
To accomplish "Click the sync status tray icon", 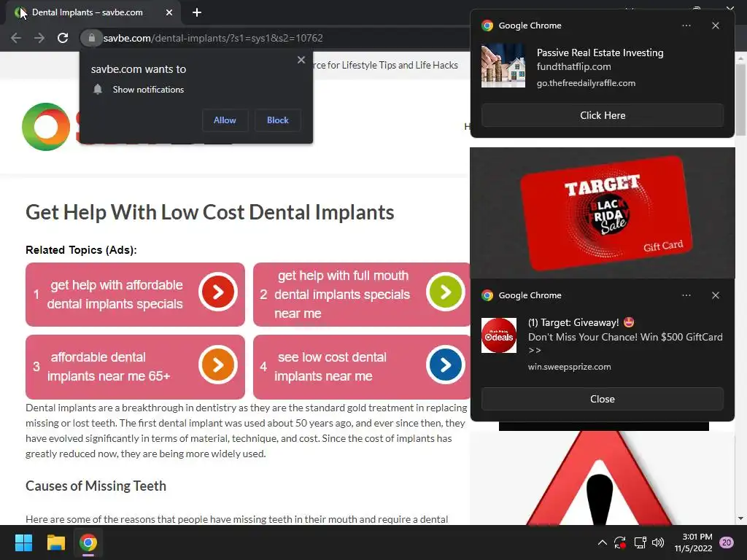I will click(620, 542).
